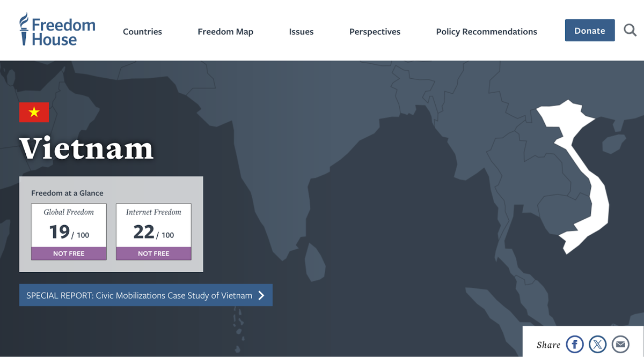The width and height of the screenshot is (644, 358).
Task: Click the 'Share' label text
Action: [548, 345]
